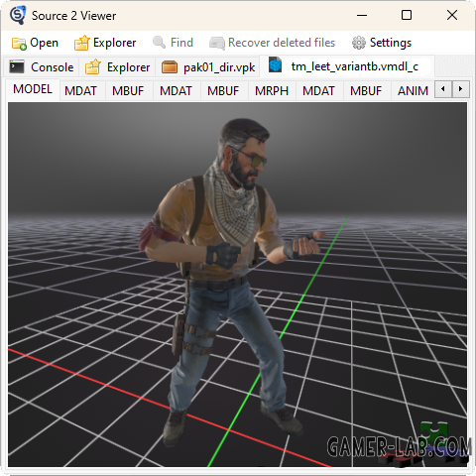Switch to the pak01_dir.vpk tab
The image size is (476, 476).
point(208,67)
